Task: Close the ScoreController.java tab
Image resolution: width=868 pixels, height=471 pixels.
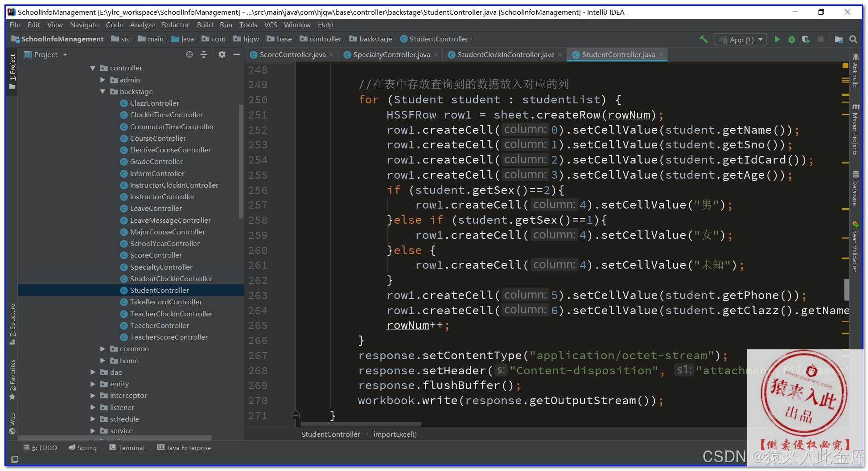Action: click(332, 55)
